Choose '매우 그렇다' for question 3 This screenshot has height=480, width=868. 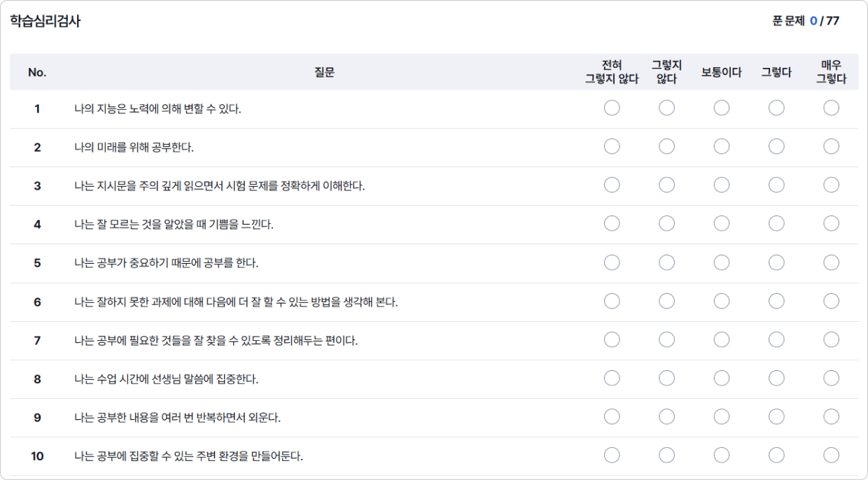831,185
